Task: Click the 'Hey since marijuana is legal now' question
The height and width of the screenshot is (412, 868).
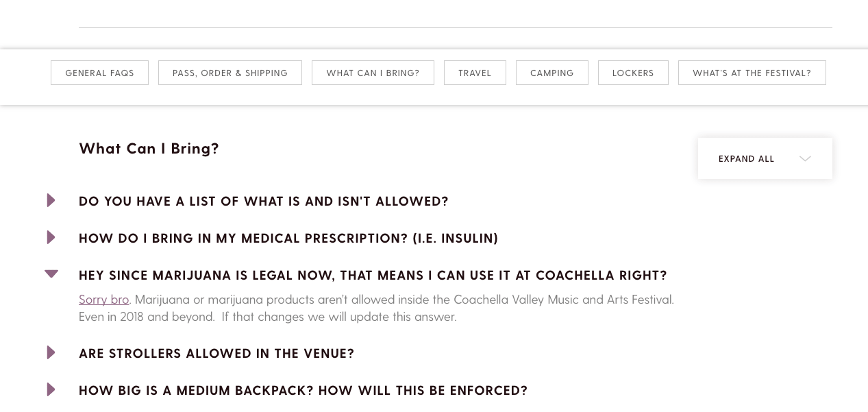Action: [x=373, y=275]
